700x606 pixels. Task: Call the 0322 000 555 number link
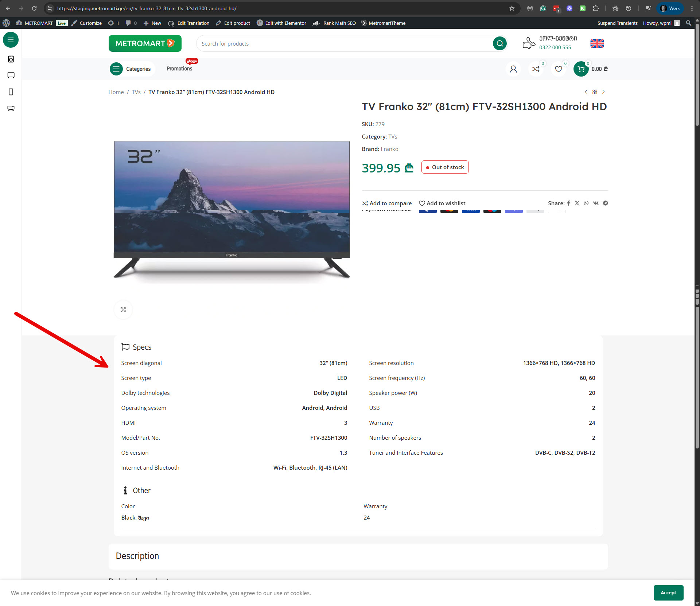[x=555, y=47]
